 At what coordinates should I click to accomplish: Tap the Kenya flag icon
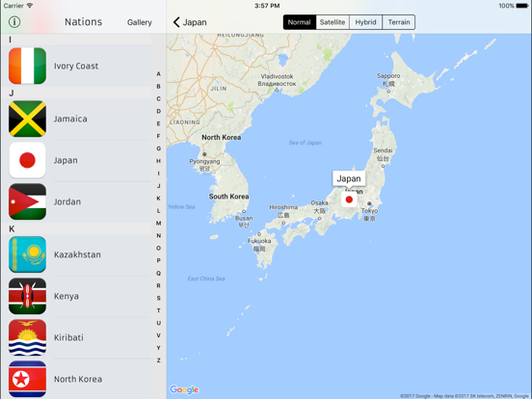28,296
